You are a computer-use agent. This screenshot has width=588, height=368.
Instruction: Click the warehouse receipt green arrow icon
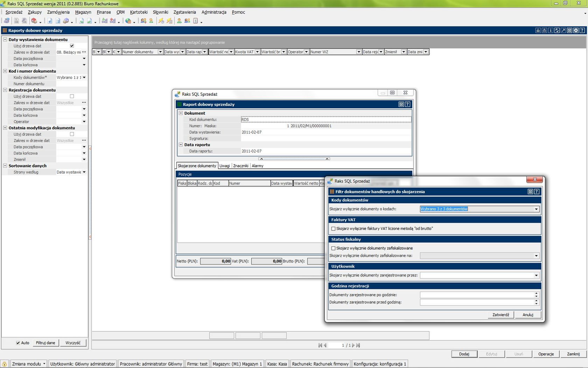pos(104,21)
